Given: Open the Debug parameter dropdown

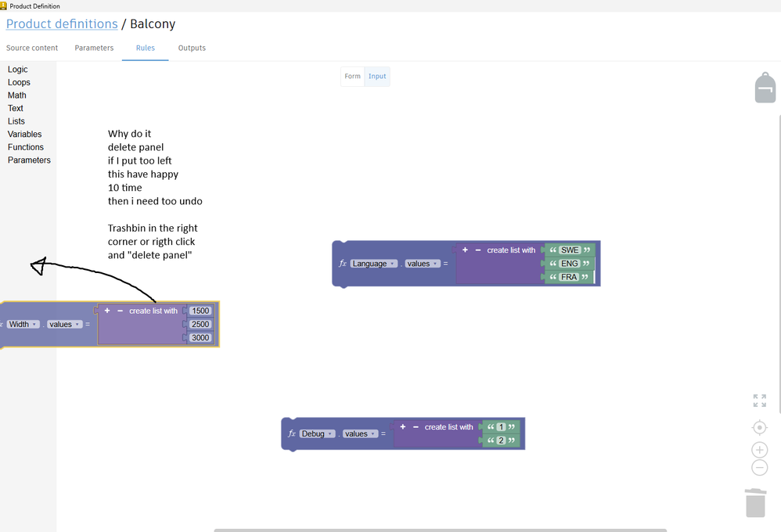Looking at the screenshot, I should click(x=317, y=434).
